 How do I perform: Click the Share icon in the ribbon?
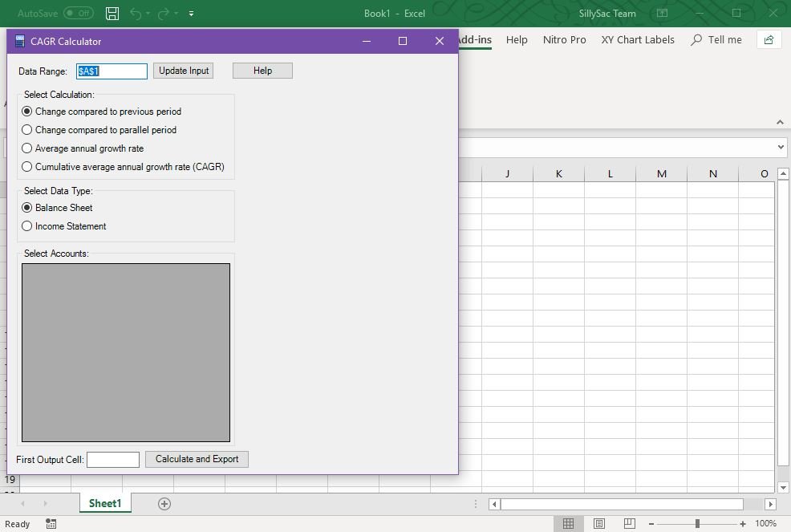[769, 40]
